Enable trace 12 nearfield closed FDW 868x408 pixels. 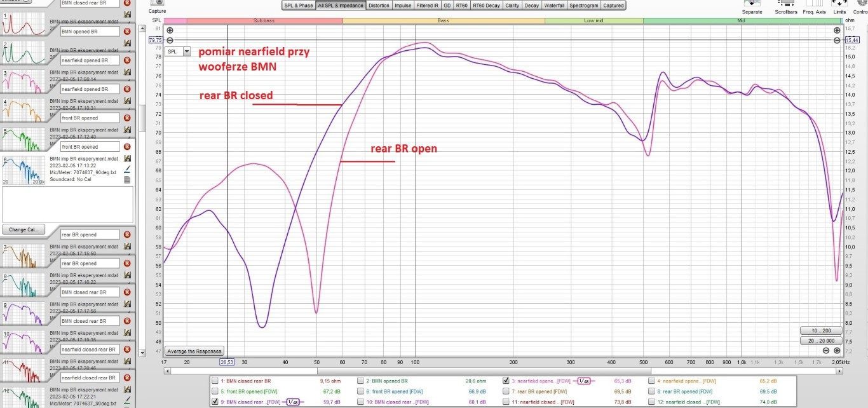coord(651,402)
